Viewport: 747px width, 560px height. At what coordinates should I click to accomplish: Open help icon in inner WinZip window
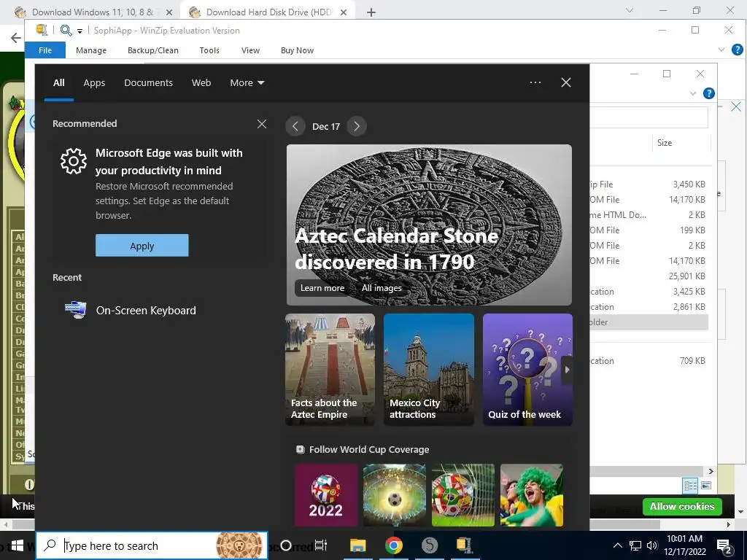709,93
